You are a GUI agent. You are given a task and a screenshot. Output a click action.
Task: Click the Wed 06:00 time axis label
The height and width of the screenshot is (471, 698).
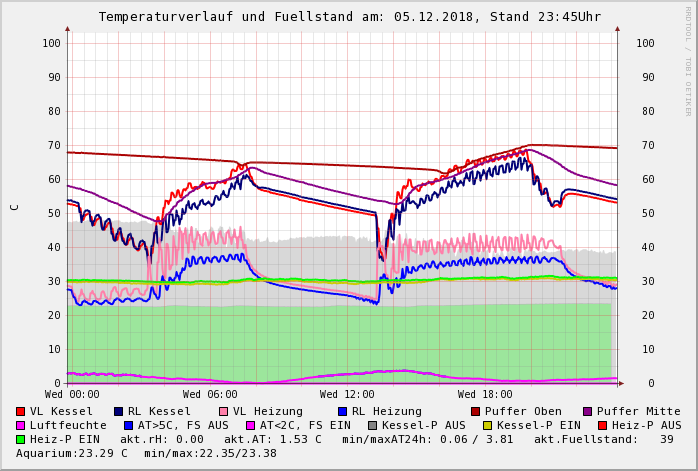(x=210, y=394)
